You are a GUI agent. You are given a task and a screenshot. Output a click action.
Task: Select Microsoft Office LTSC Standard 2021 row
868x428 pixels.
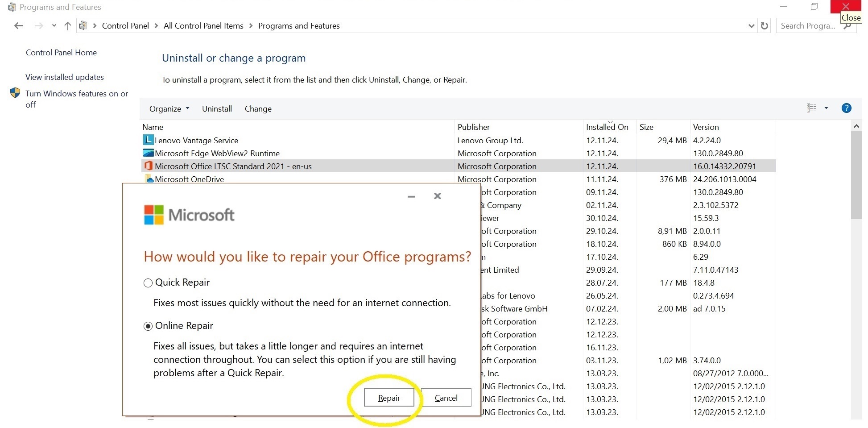tap(459, 166)
